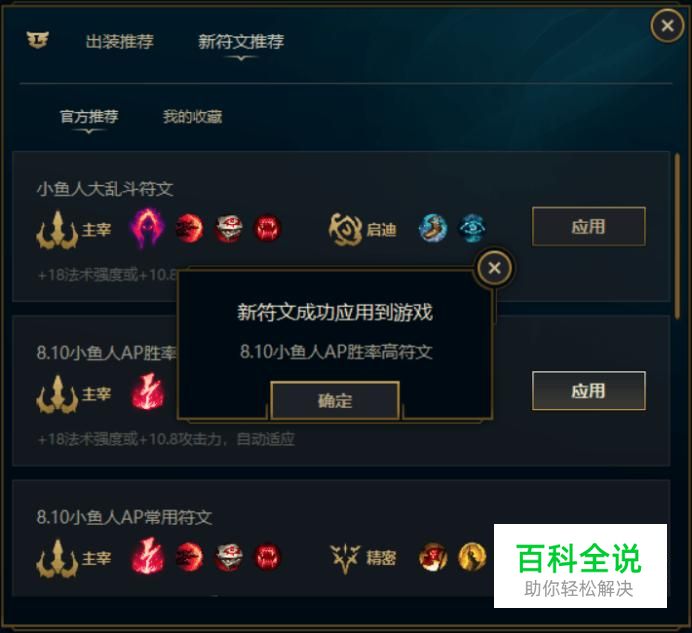Apply the 小鱼人大乱斗符文 rune page
Screen dimensions: 692x633
tap(588, 226)
